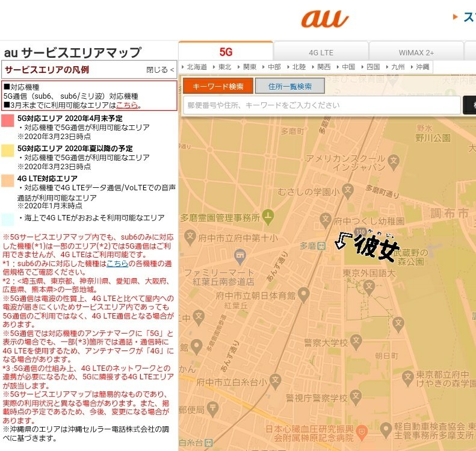Image resolution: width=476 pixels, height=451 pixels.
Task: Click the 朝日町 area label
Action: click(386, 356)
